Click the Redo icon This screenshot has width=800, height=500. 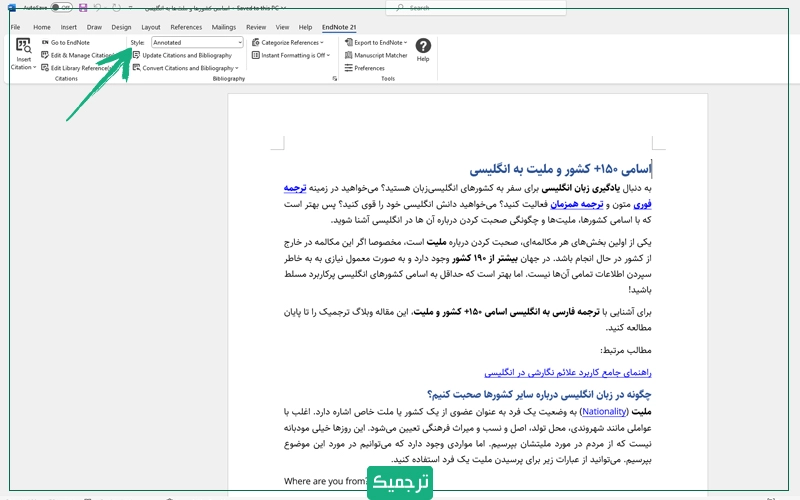pyautogui.click(x=116, y=8)
